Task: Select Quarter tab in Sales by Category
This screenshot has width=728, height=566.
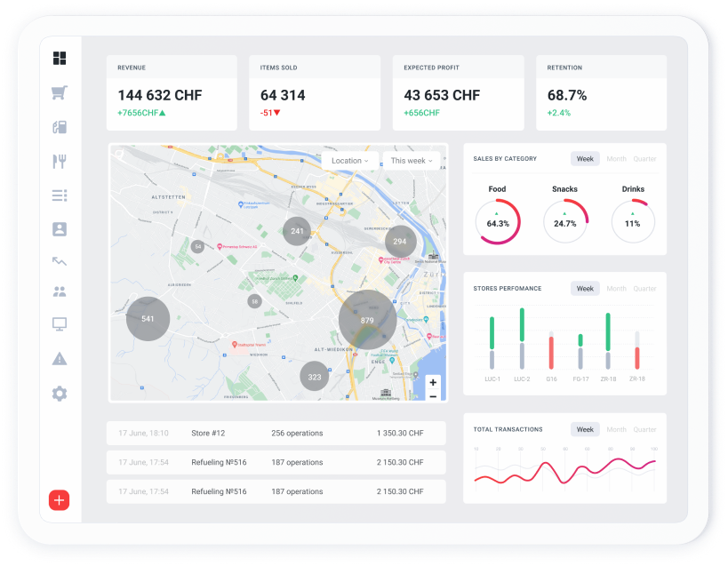Action: pyautogui.click(x=645, y=159)
